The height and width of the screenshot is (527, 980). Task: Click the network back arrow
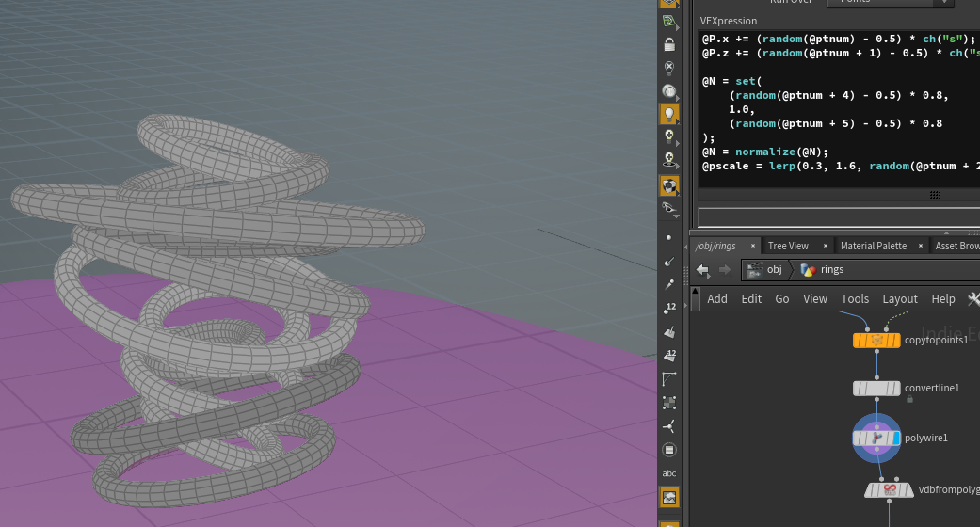[x=702, y=269]
